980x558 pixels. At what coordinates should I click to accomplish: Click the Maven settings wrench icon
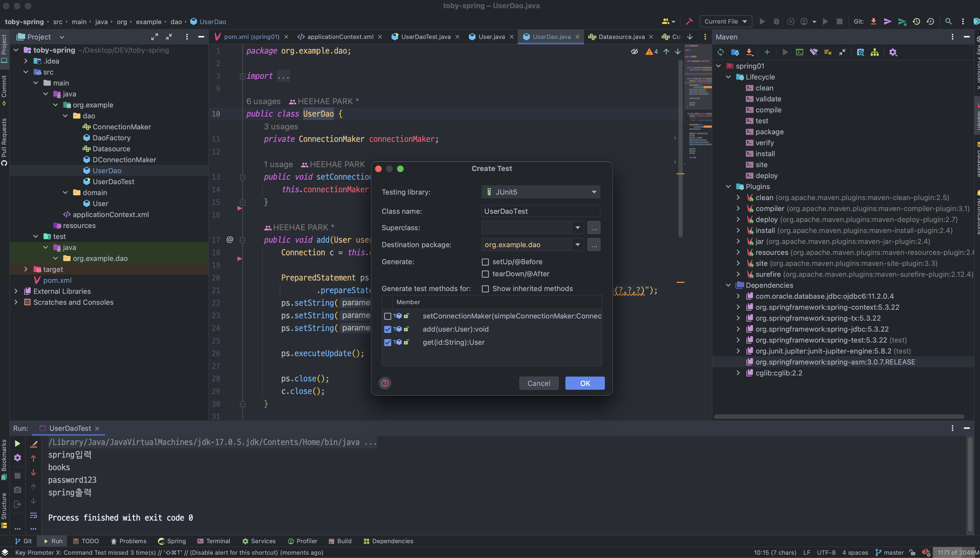pyautogui.click(x=893, y=52)
